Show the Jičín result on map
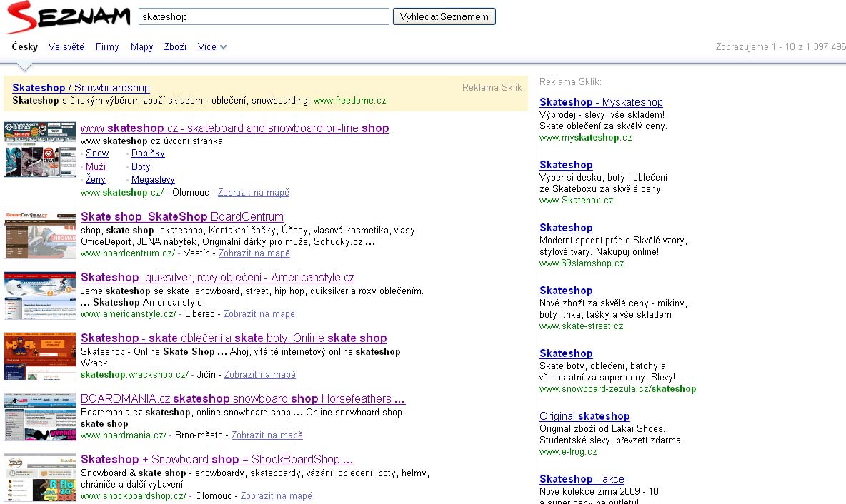846x504 pixels. point(260,375)
